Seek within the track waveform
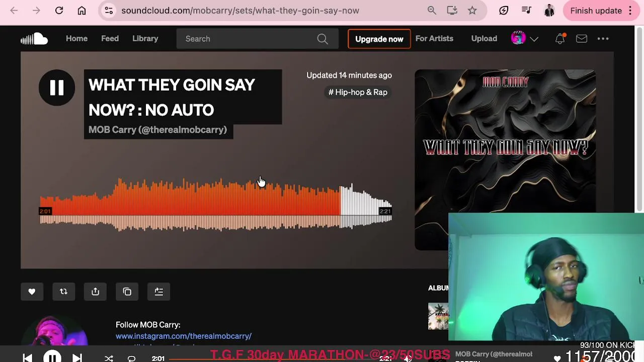Viewport: 644px width, 362px height. pos(216,205)
